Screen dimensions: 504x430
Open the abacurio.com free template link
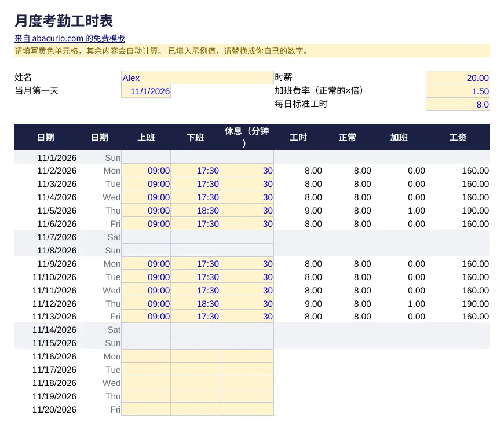coord(70,38)
